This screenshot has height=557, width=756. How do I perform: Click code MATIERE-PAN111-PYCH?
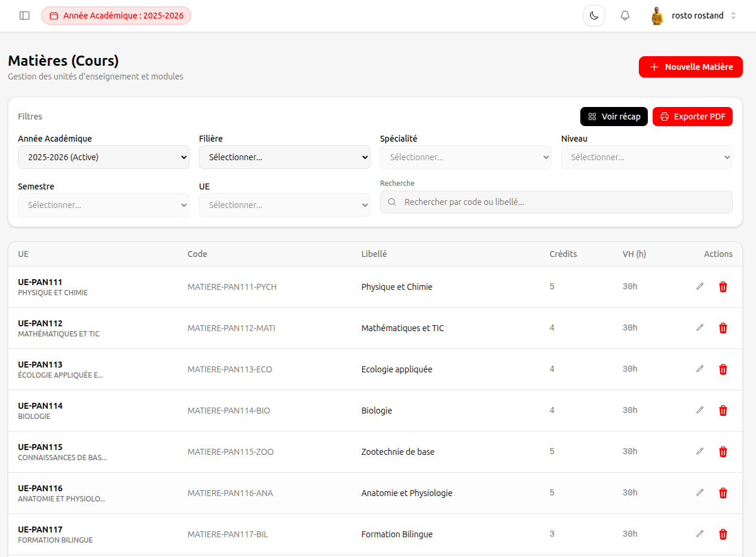tap(232, 287)
